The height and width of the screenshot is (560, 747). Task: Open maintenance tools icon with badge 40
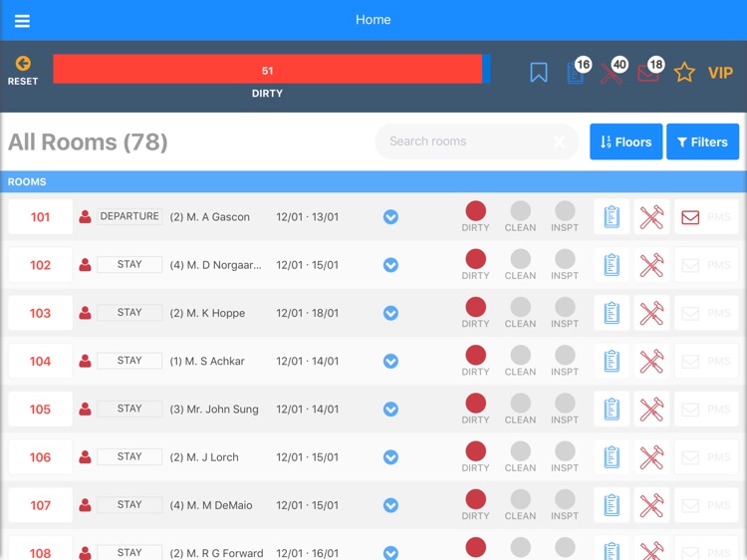tap(613, 72)
